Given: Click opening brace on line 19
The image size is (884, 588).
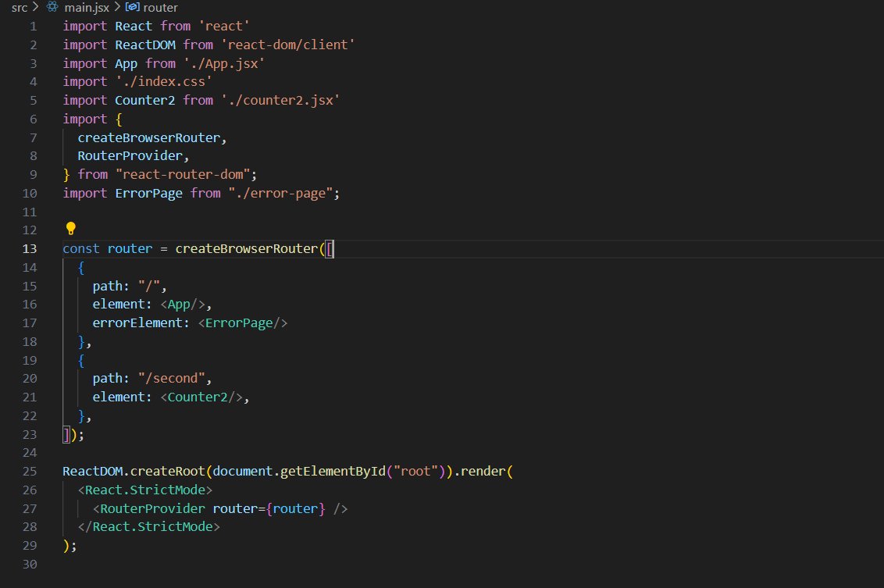Looking at the screenshot, I should point(81,360).
